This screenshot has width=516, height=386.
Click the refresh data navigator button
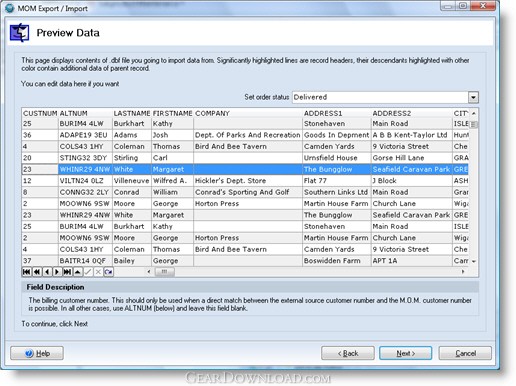pyautogui.click(x=108, y=272)
